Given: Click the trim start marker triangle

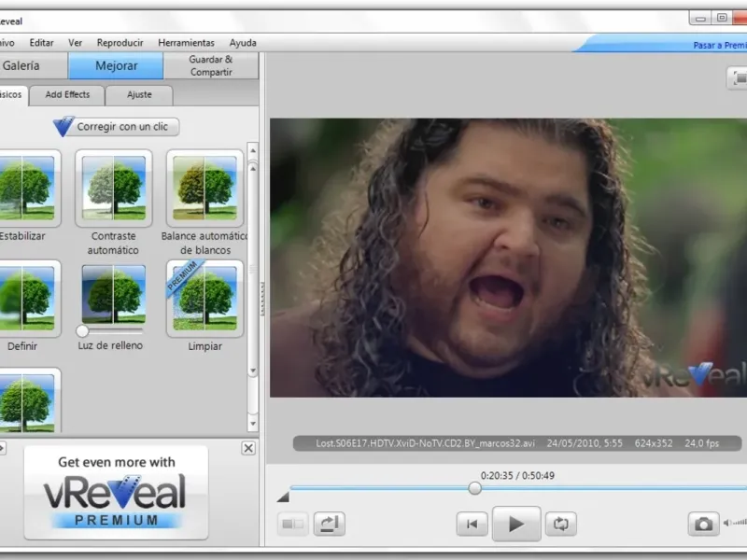Looking at the screenshot, I should tap(283, 497).
